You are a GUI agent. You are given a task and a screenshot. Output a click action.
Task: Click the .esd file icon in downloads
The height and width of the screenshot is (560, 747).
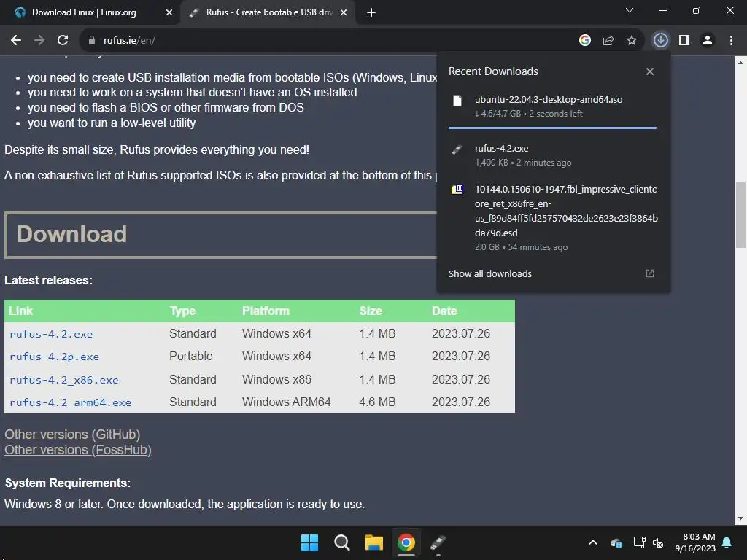(457, 190)
